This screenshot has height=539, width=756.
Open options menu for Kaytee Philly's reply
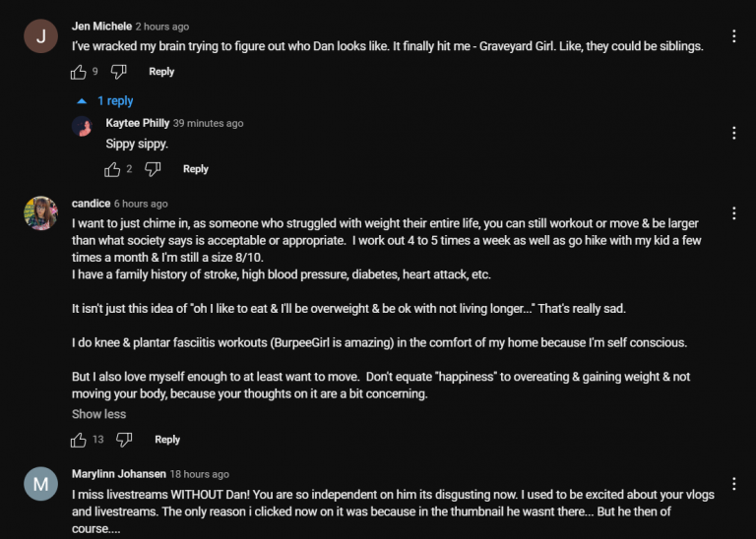733,133
